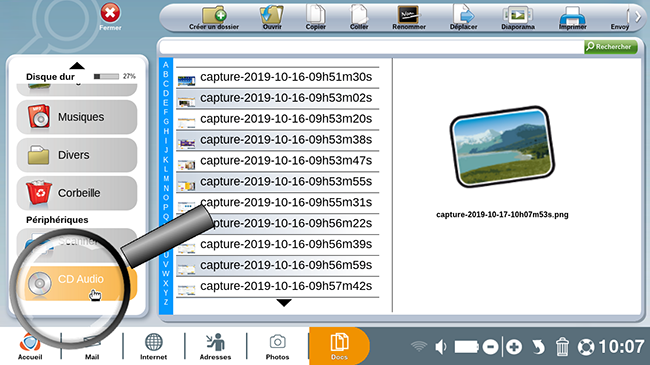Jump to letter D in index

pyautogui.click(x=166, y=93)
